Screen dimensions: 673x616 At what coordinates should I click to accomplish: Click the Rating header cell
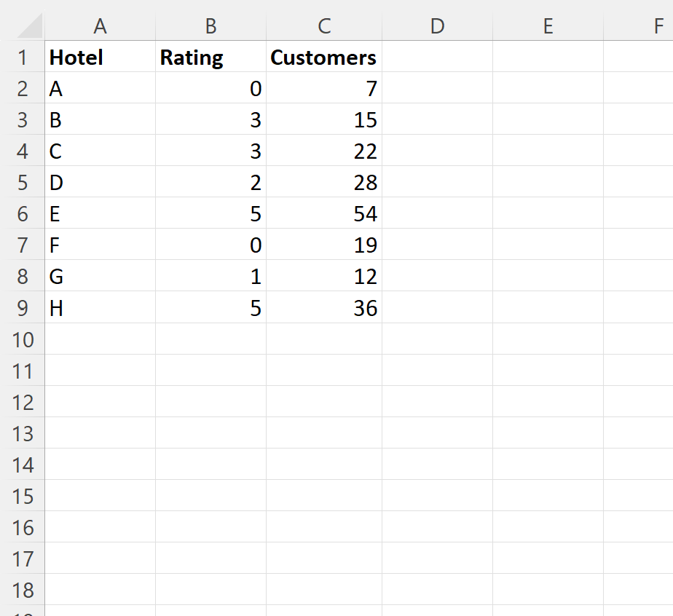tap(210, 57)
